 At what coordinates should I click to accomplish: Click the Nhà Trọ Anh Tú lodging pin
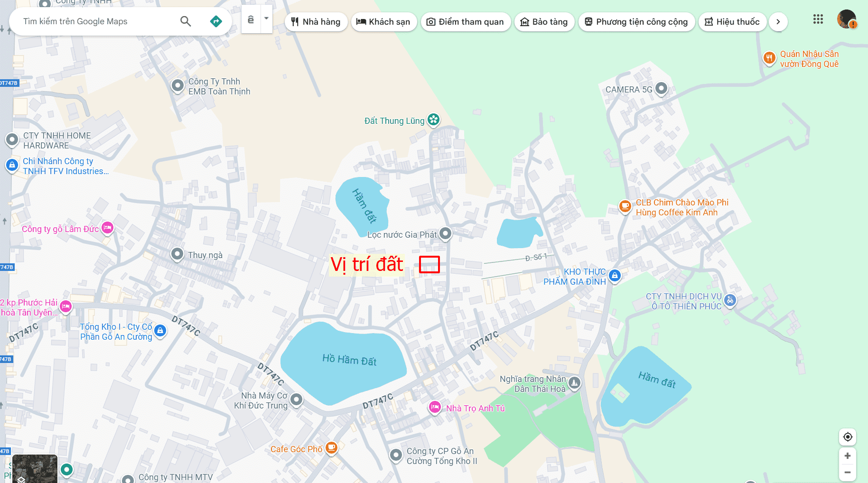[435, 408]
